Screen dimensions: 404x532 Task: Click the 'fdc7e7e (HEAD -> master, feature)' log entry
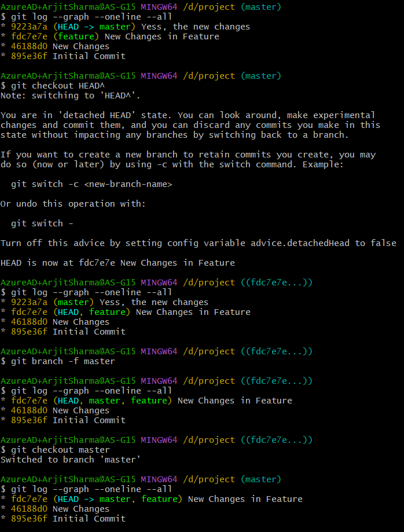point(152,499)
